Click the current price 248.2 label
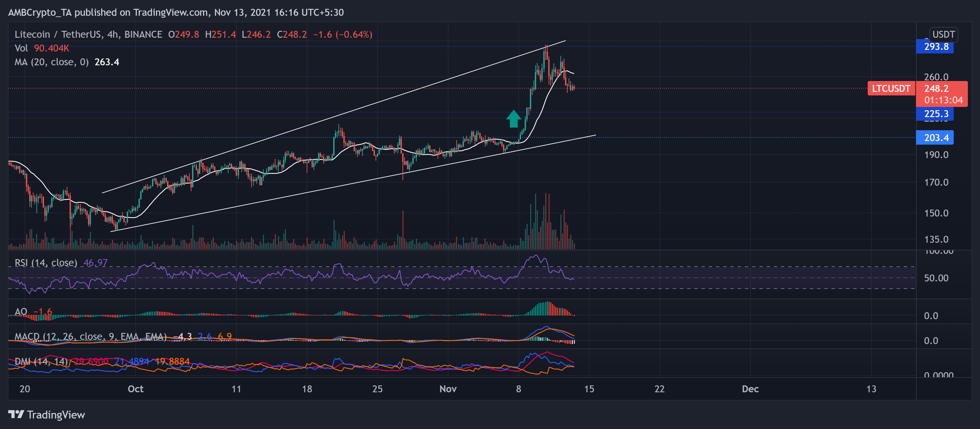The width and height of the screenshot is (980, 429). [x=936, y=89]
